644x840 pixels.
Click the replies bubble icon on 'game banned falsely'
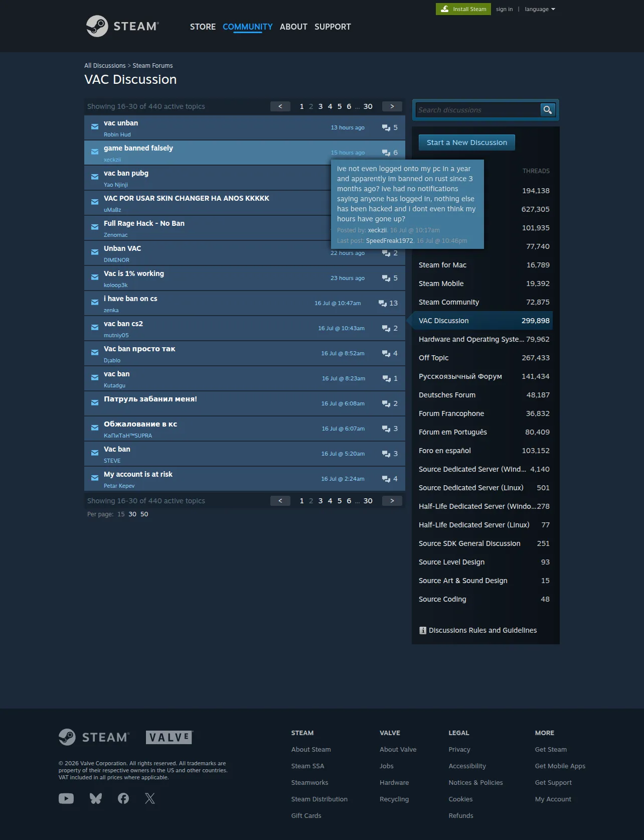pyautogui.click(x=386, y=153)
